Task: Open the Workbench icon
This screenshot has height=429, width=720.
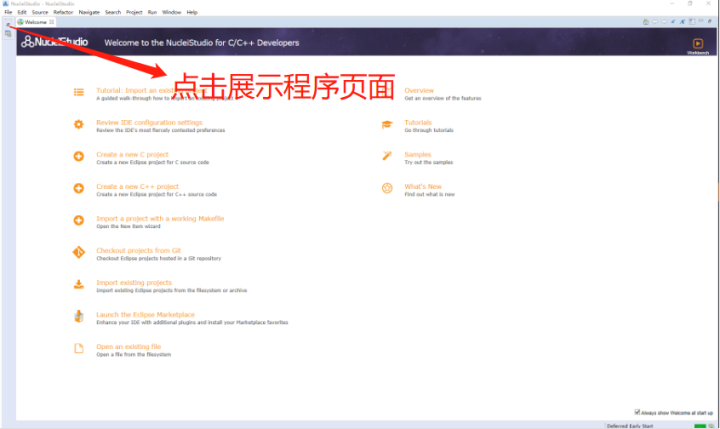Action: (697, 42)
